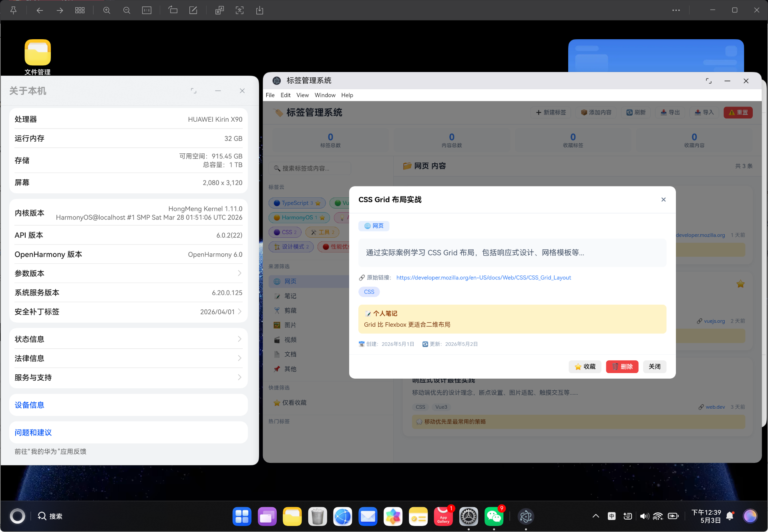The image size is (768, 532).
Task: Click the CSS tag chip in dialog
Action: pos(369,292)
